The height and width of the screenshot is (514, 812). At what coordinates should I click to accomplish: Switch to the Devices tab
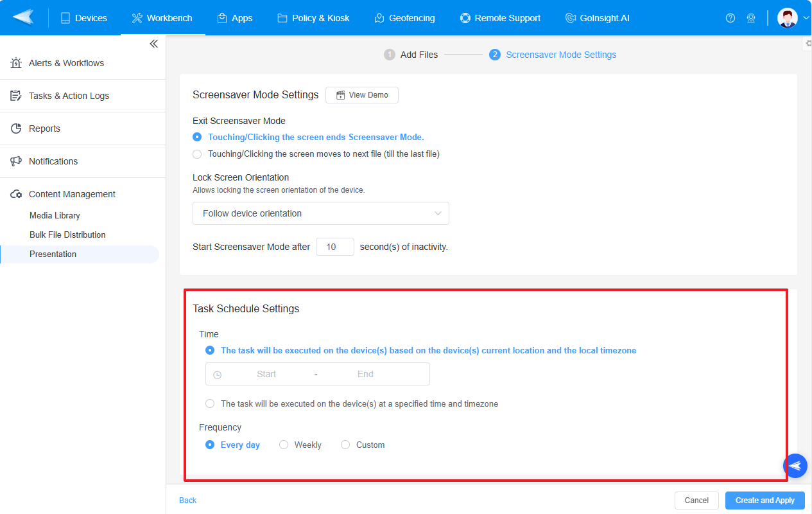84,17
